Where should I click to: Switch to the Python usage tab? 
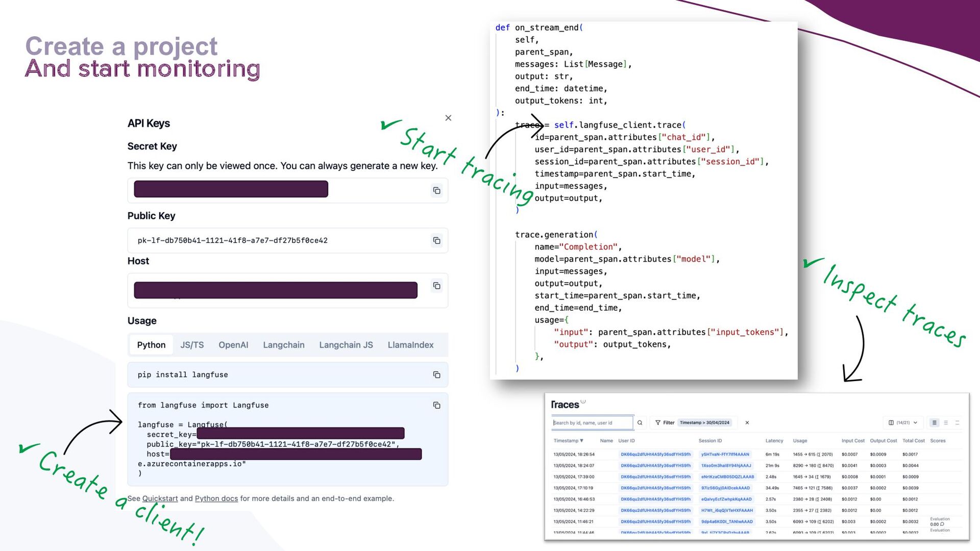[x=151, y=345]
